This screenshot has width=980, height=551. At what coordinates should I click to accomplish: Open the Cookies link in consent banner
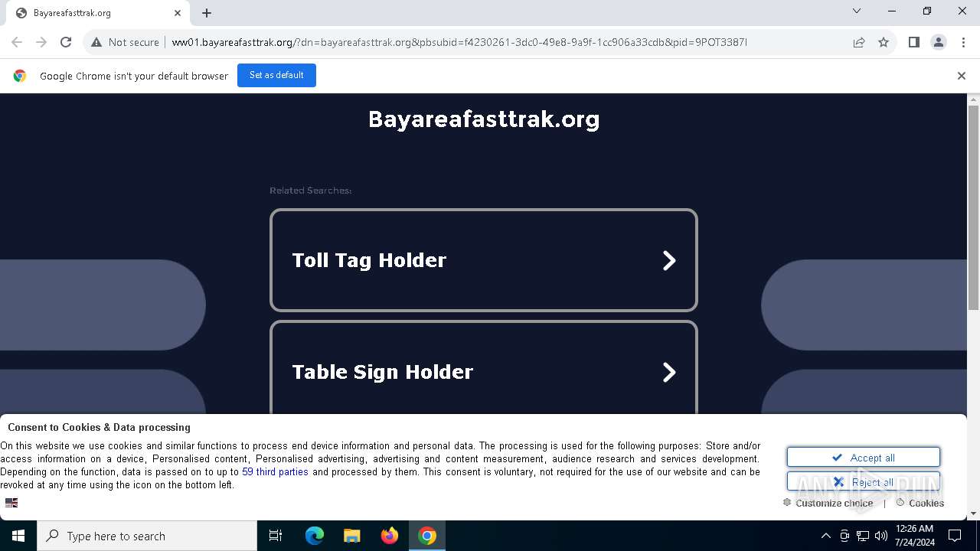[920, 503]
